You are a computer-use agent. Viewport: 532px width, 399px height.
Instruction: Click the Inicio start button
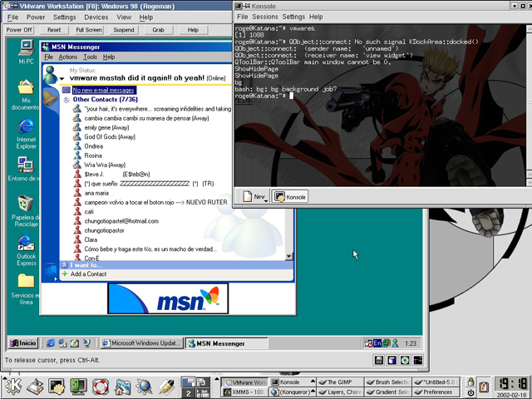click(22, 343)
